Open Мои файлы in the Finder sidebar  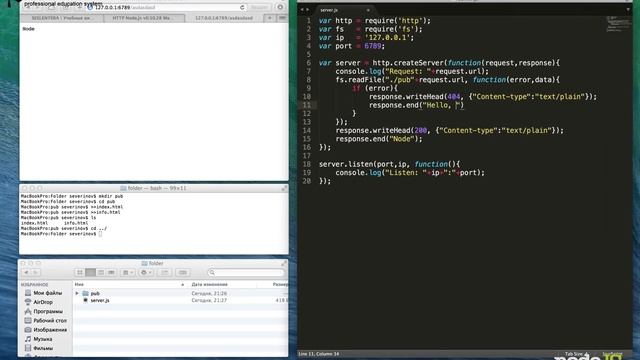pos(44,293)
